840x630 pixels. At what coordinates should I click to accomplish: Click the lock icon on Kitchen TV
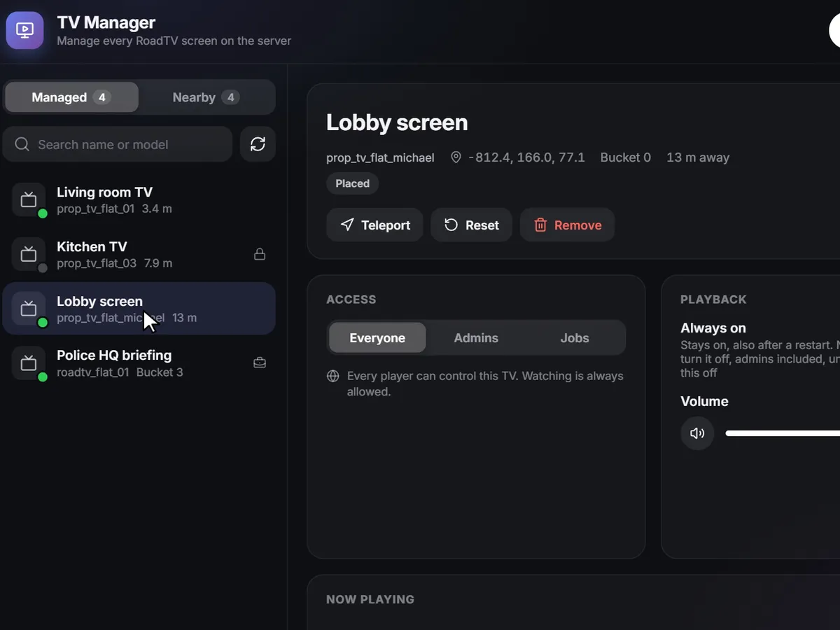click(260, 254)
